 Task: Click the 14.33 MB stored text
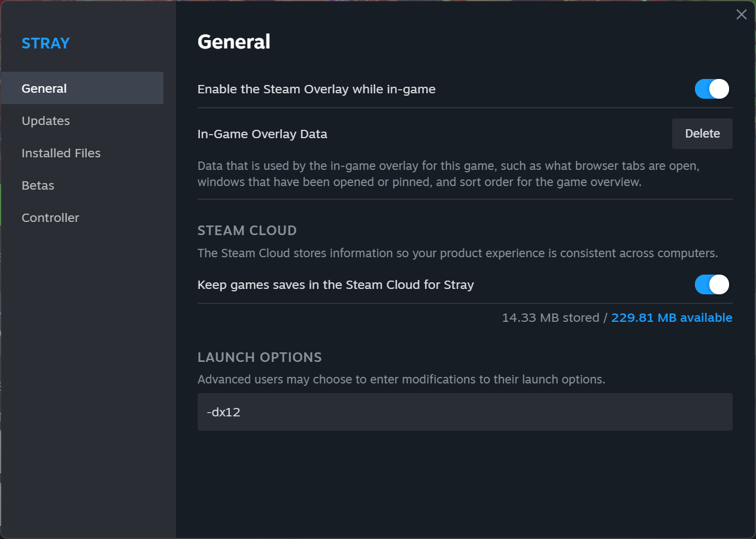click(x=550, y=318)
